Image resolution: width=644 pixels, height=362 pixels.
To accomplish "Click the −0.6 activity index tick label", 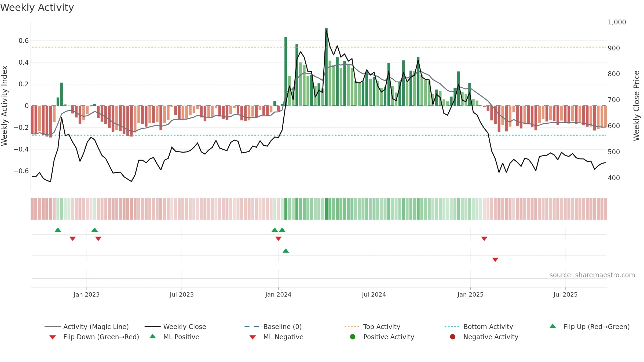I will point(21,171).
